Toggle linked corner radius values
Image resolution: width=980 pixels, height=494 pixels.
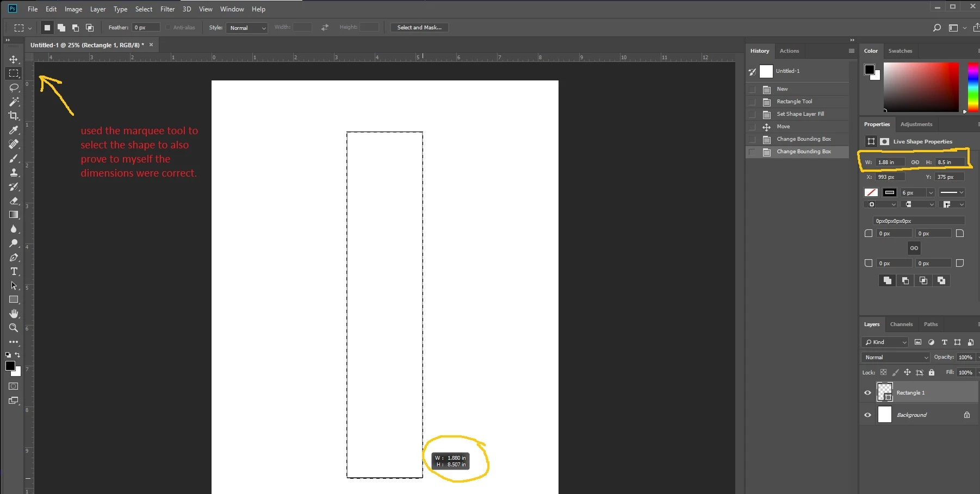[x=914, y=248]
